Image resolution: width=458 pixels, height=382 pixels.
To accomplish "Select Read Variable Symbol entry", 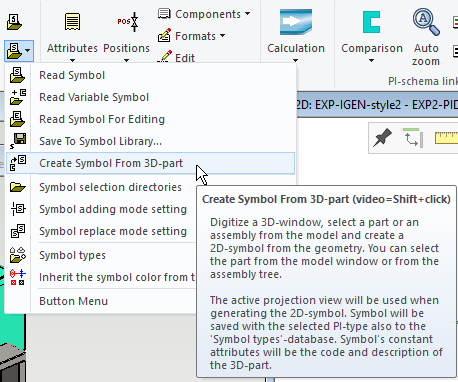I will pyautogui.click(x=94, y=97).
